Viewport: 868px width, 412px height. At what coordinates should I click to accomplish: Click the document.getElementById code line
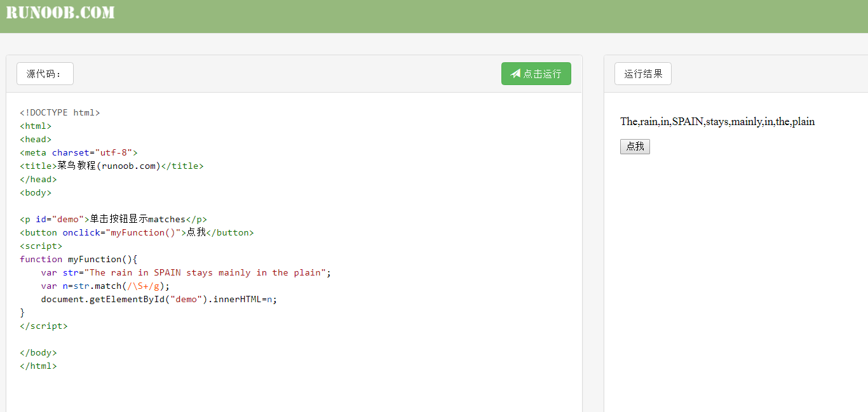coord(159,299)
